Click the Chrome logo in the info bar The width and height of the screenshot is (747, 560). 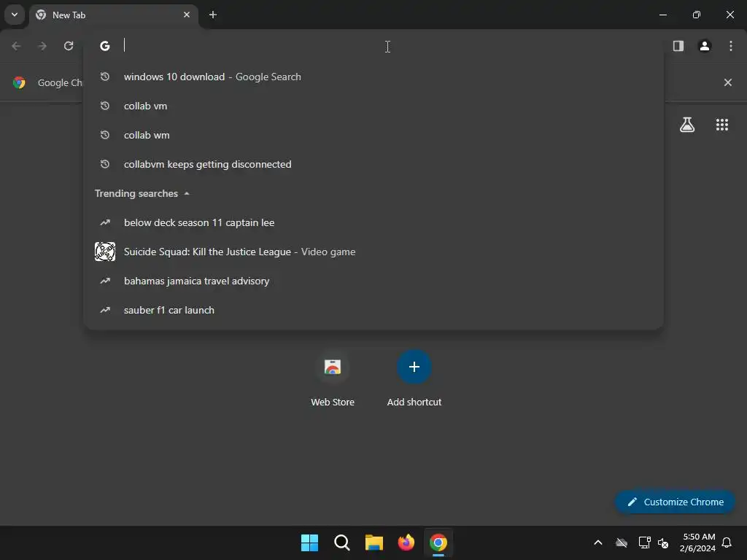coord(19,82)
